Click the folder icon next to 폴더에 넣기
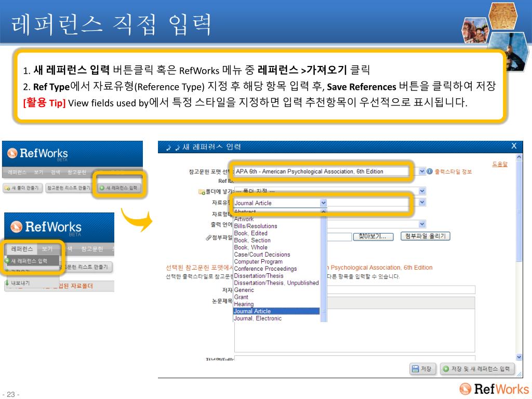The width and height of the screenshot is (532, 399). [202, 192]
